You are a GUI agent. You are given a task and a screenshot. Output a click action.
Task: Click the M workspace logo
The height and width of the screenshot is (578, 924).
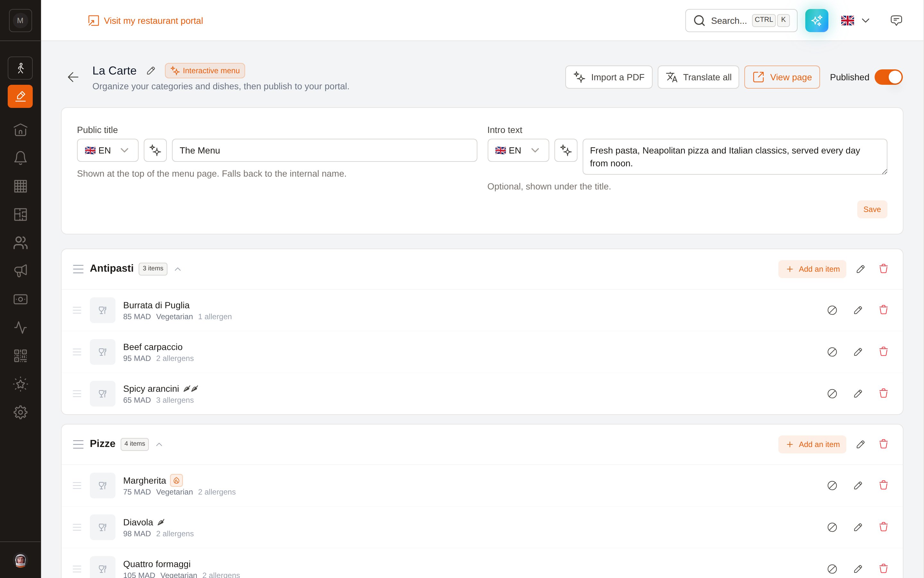coord(20,21)
